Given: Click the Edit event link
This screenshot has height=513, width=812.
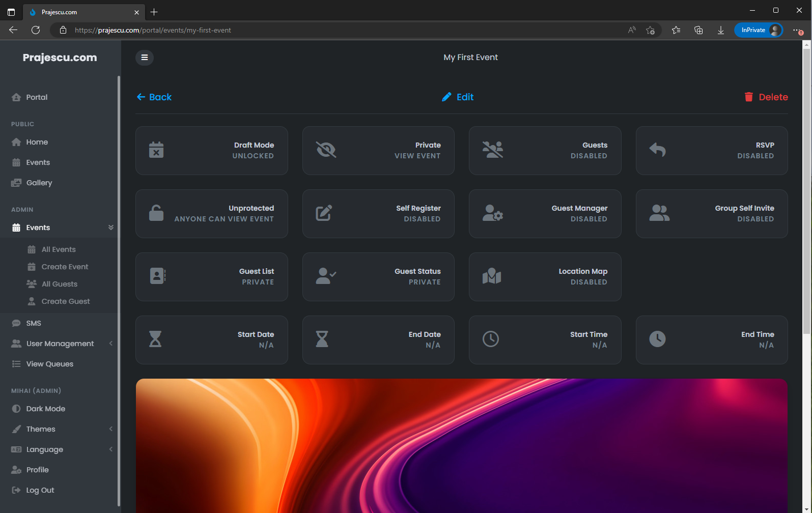Looking at the screenshot, I should (x=458, y=97).
